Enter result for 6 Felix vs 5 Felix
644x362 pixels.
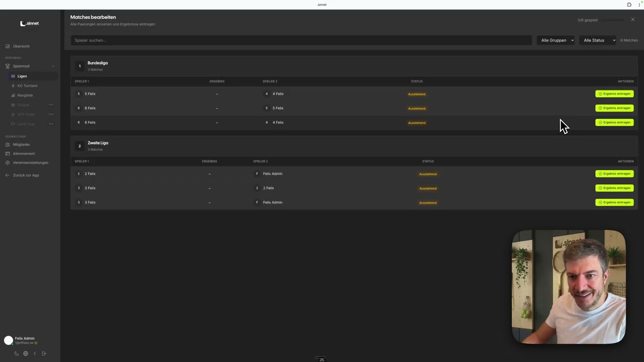point(614,108)
